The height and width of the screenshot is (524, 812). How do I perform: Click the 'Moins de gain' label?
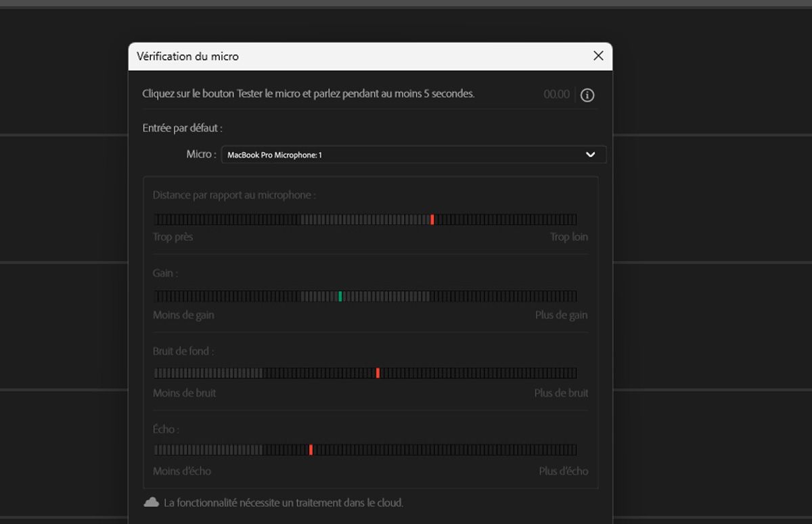(183, 315)
